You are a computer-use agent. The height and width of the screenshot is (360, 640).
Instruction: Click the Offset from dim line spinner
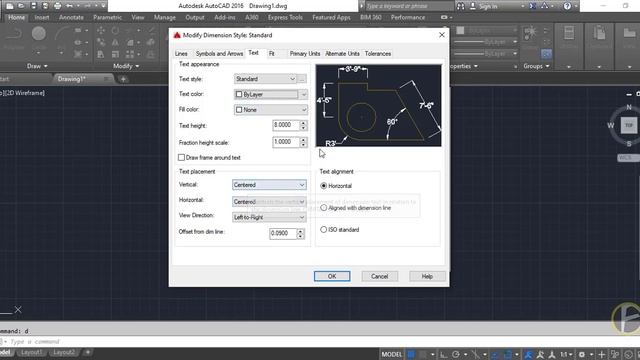point(300,233)
